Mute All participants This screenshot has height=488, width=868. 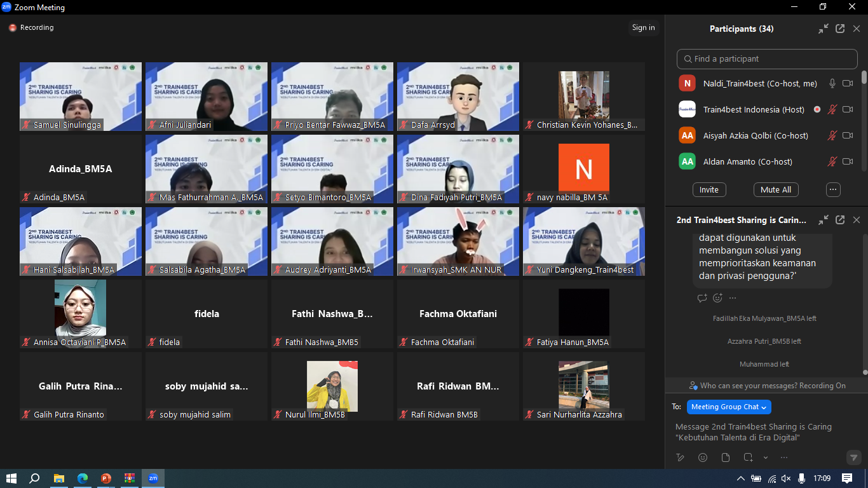point(776,189)
